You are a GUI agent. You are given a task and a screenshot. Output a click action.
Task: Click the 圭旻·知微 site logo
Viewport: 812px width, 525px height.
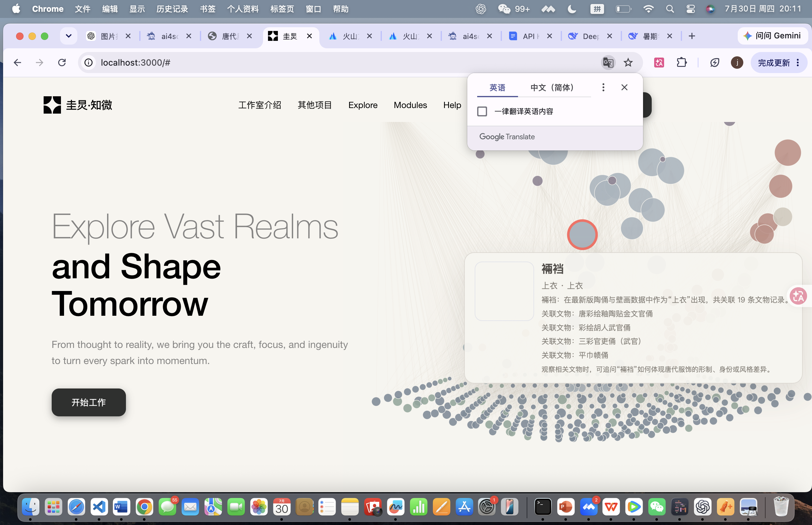[78, 105]
